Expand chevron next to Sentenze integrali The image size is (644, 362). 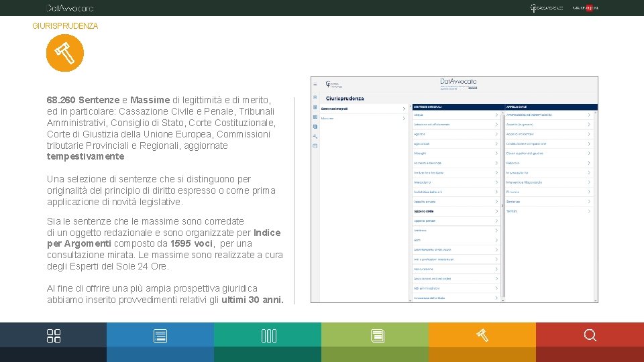(x=404, y=109)
